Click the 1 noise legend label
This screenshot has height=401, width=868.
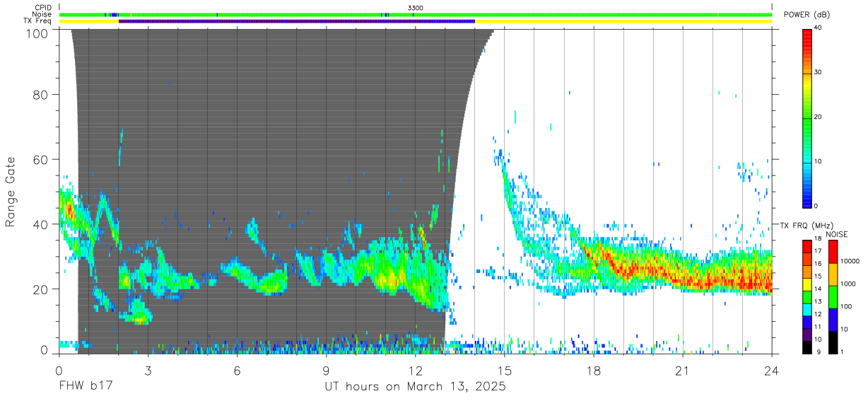tap(843, 351)
